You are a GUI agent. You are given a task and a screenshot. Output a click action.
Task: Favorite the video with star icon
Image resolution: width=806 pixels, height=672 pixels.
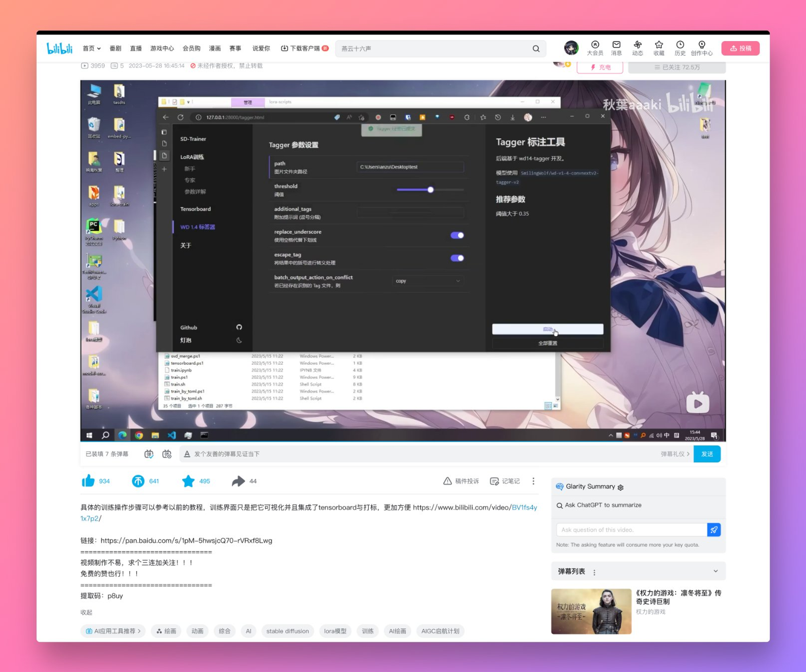188,481
